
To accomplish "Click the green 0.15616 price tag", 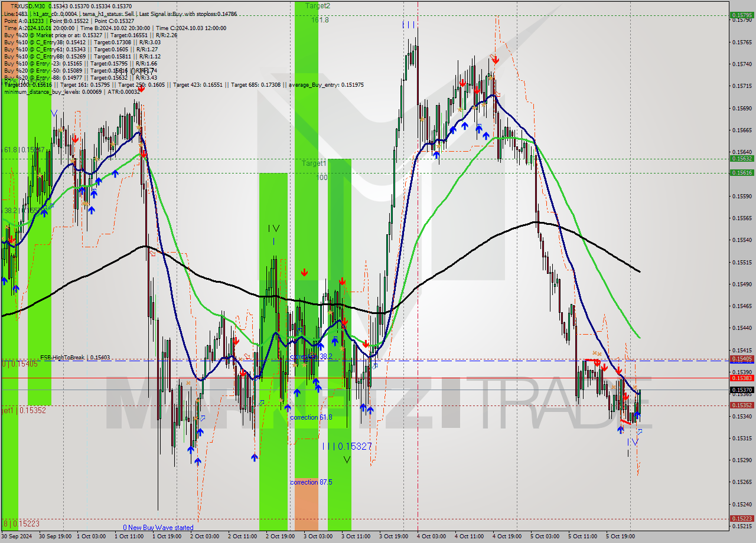I will pos(742,173).
